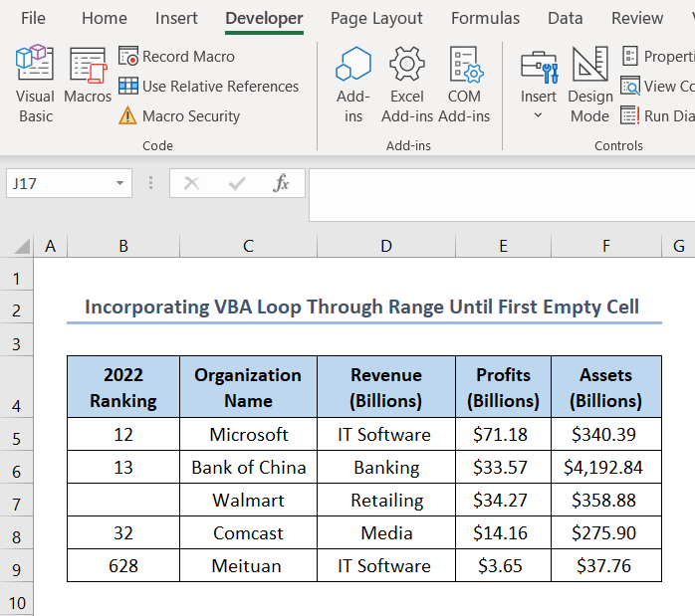The height and width of the screenshot is (616, 695).
Task: Click the Select All corner triangle
Action: point(22,246)
